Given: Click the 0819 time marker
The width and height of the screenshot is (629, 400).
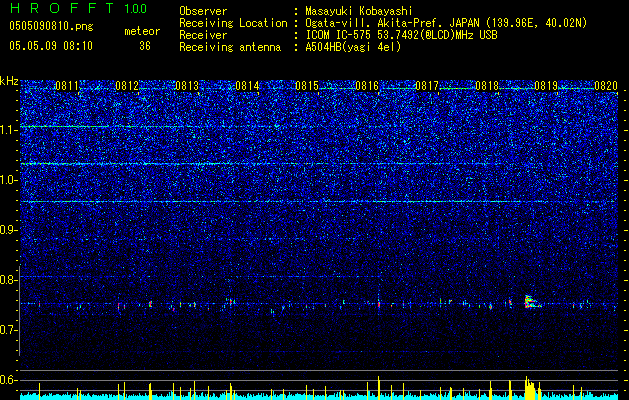Looking at the screenshot, I should (546, 85).
